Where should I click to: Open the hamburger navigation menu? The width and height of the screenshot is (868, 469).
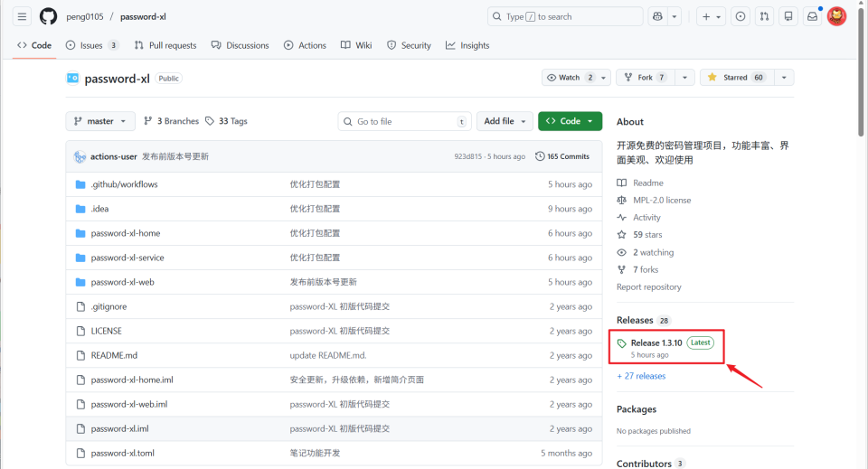pos(22,16)
